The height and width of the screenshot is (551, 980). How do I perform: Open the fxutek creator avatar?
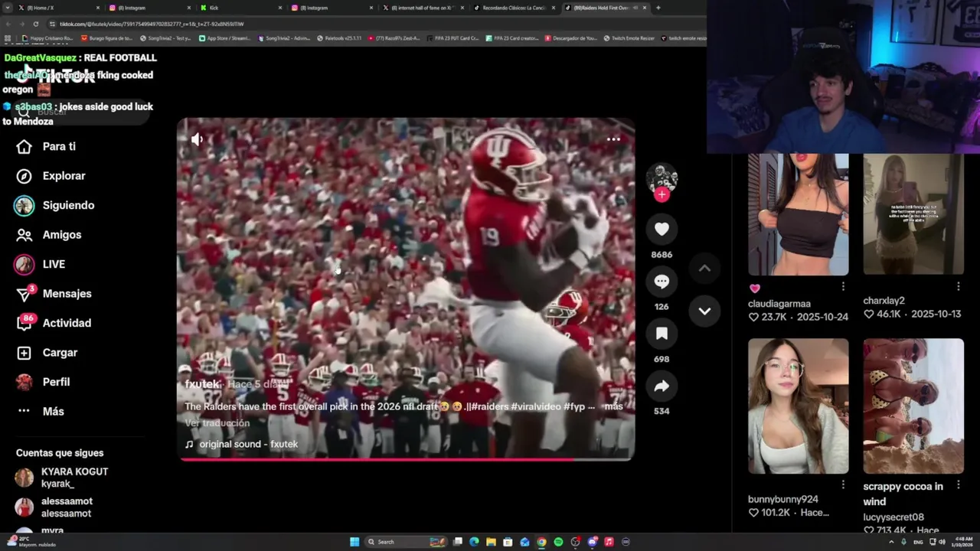click(661, 177)
